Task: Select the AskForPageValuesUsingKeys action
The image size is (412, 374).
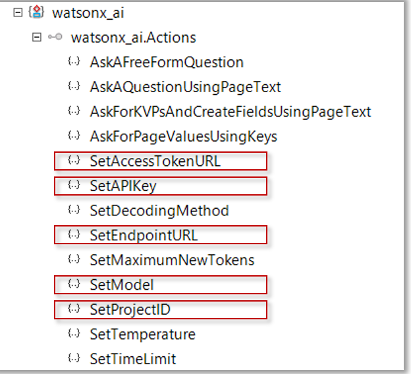Action: pos(184,137)
